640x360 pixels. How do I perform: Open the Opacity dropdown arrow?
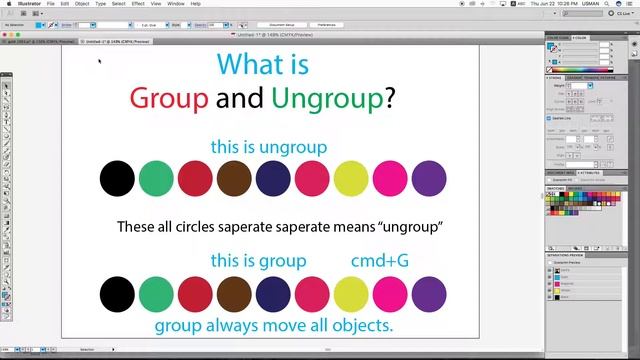[226, 25]
